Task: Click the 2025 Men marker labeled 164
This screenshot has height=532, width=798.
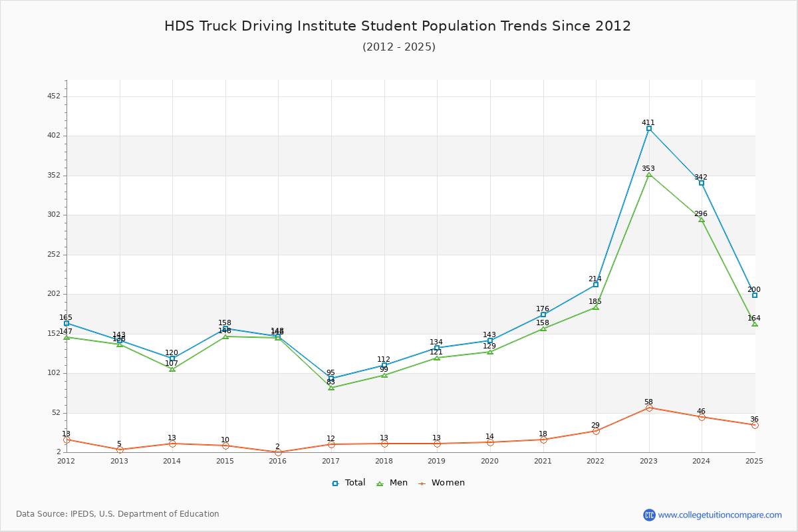Action: pos(755,324)
